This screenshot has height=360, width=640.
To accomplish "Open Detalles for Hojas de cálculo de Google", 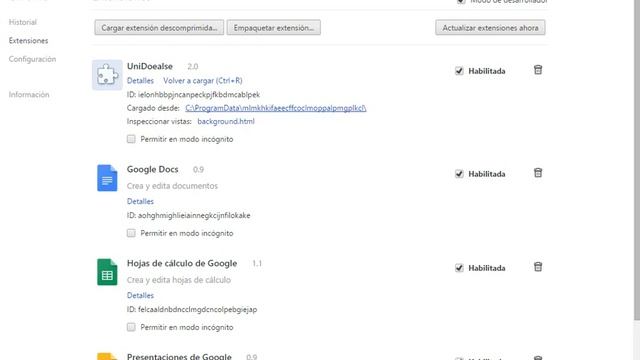I will tap(140, 296).
